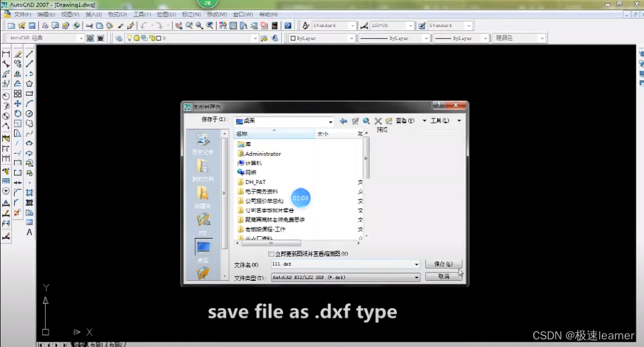644x347 pixels.
Task: Sort by the 名称 column header
Action: point(274,134)
